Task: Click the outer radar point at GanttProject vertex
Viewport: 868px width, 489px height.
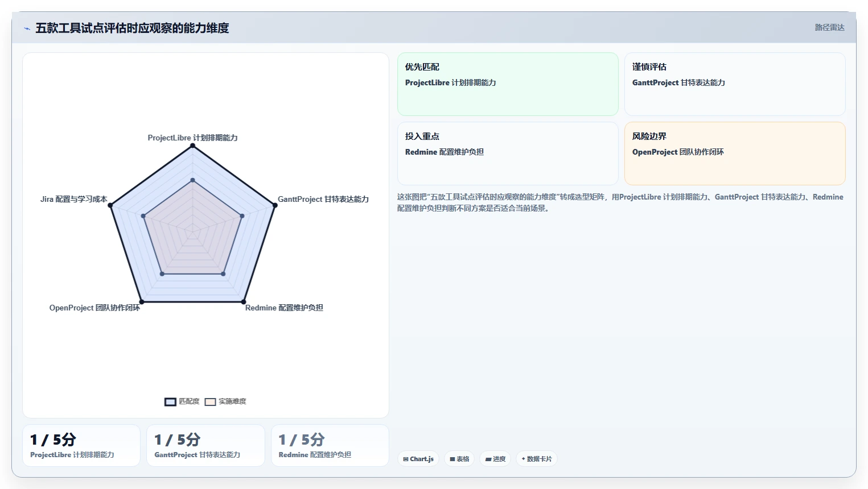Action: pos(275,205)
